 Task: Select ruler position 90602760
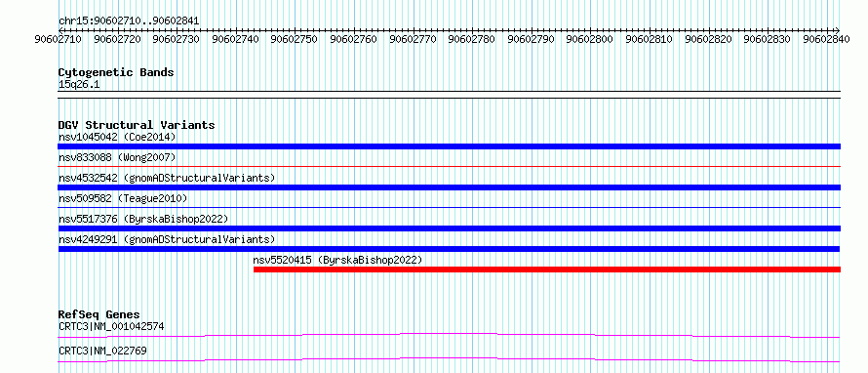coord(354,39)
